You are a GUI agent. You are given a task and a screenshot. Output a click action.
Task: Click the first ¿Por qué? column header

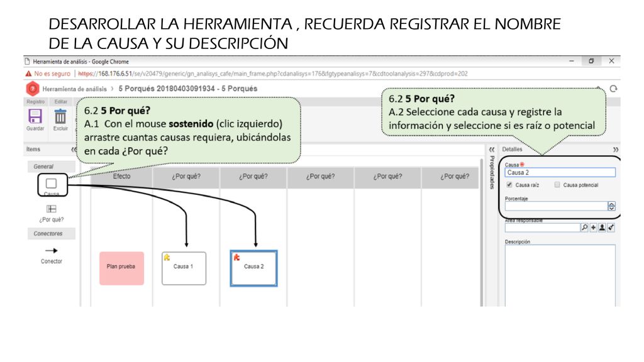(x=186, y=177)
